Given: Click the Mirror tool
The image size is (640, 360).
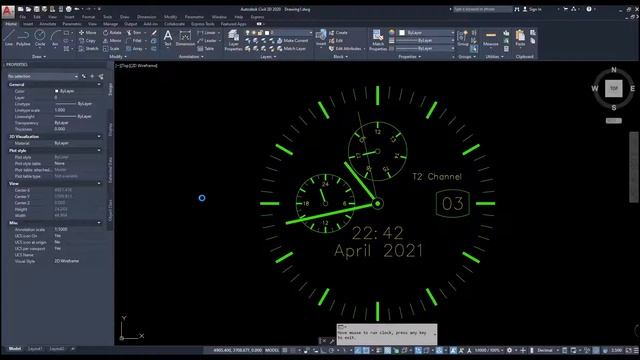Looking at the screenshot, I should click(112, 41).
